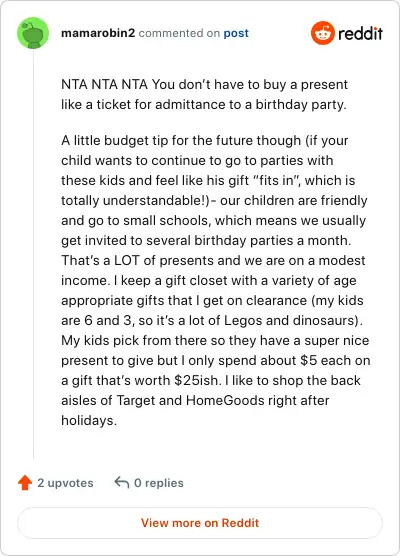The width and height of the screenshot is (400, 556).
Task: Select the '0 replies' text
Action: coord(159,483)
